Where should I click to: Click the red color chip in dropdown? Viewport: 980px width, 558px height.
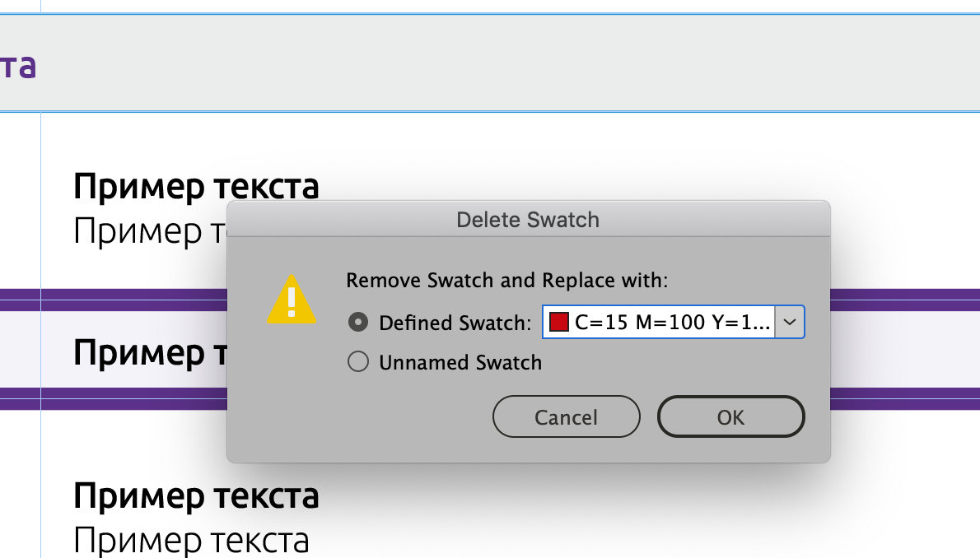coord(559,323)
